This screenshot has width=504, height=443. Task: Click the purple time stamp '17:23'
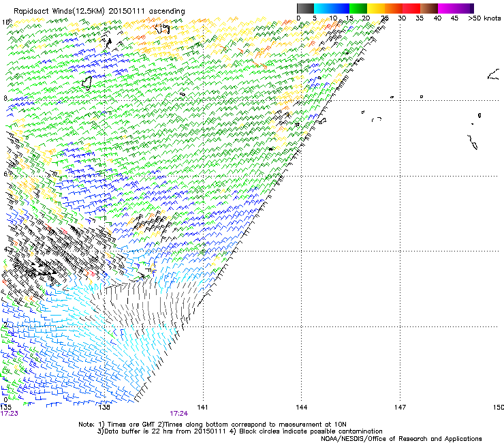[10, 414]
